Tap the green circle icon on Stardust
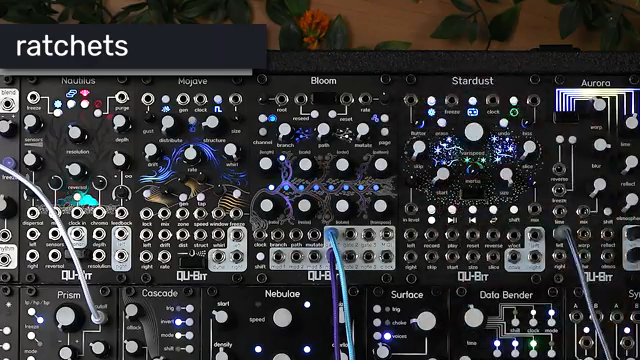This screenshot has height=360, width=640. pyautogui.click(x=514, y=111)
